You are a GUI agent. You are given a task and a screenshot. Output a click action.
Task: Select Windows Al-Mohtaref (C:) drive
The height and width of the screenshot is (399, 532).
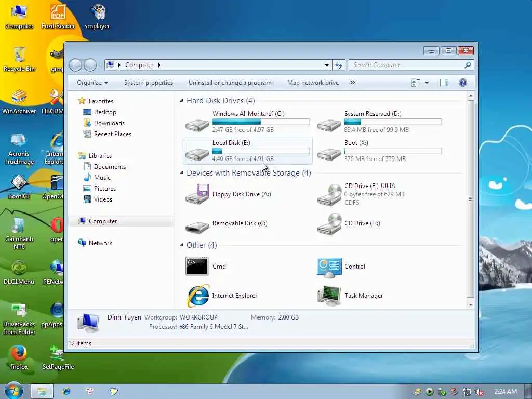(247, 122)
